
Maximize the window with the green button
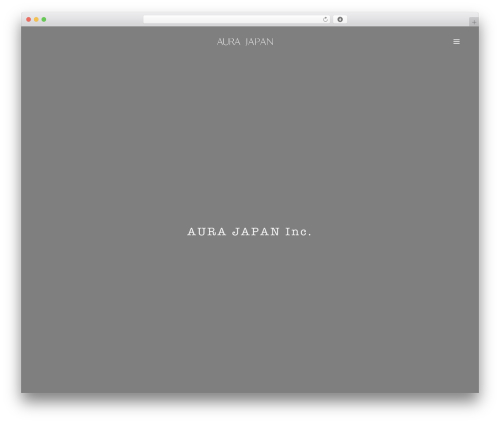click(44, 19)
